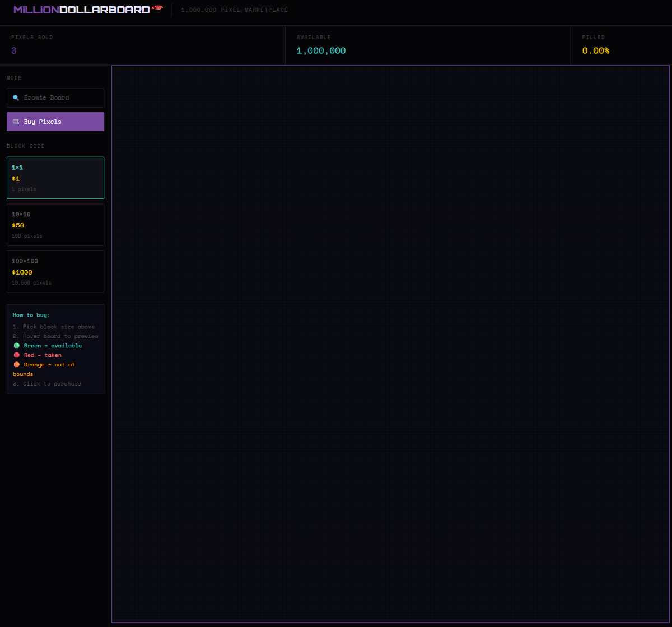Click '2. Hover board to preview' instruction
Image resolution: width=672 pixels, height=627 pixels.
pos(55,336)
